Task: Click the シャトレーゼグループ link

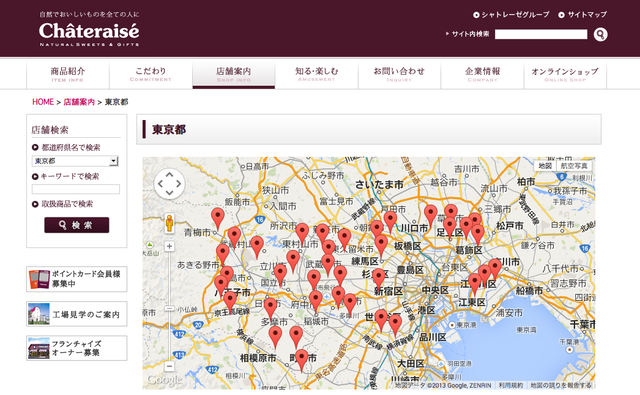Action: click(511, 15)
